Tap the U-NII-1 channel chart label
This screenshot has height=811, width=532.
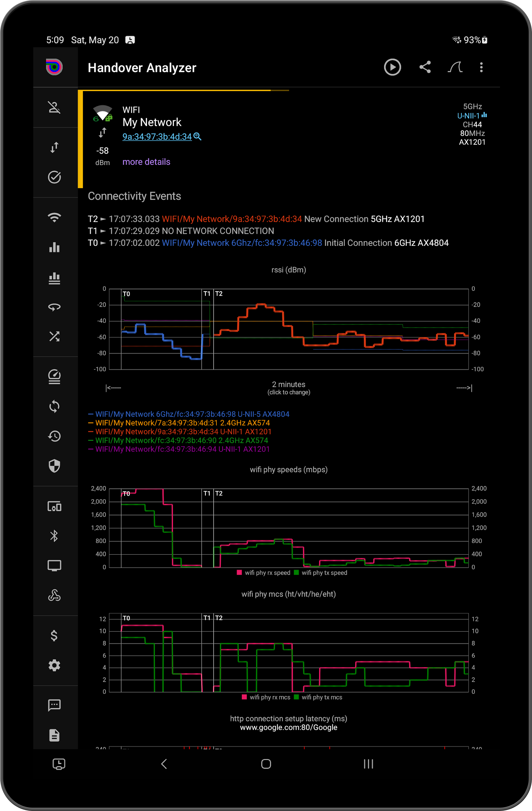[x=472, y=116]
